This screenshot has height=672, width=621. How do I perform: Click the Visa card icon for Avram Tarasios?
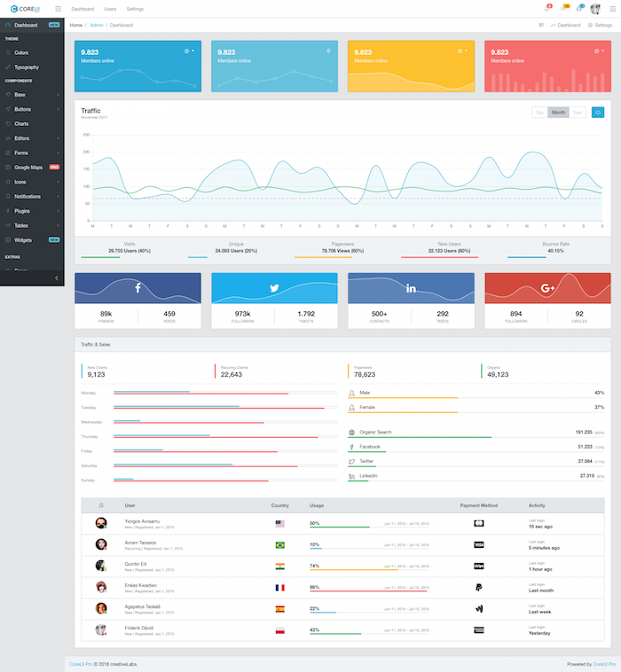(479, 544)
